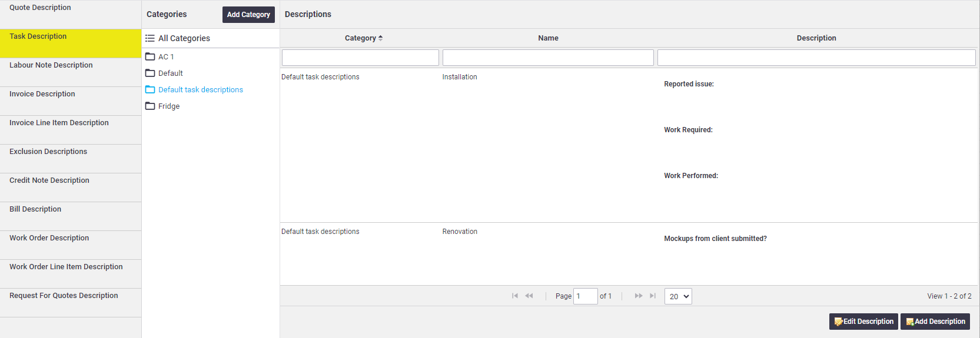Open the Work Order Description tab
The image size is (980, 338).
pos(71,245)
